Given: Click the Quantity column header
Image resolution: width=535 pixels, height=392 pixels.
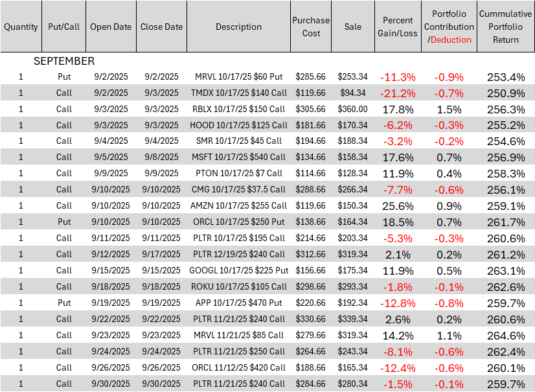Looking at the screenshot, I should (21, 27).
